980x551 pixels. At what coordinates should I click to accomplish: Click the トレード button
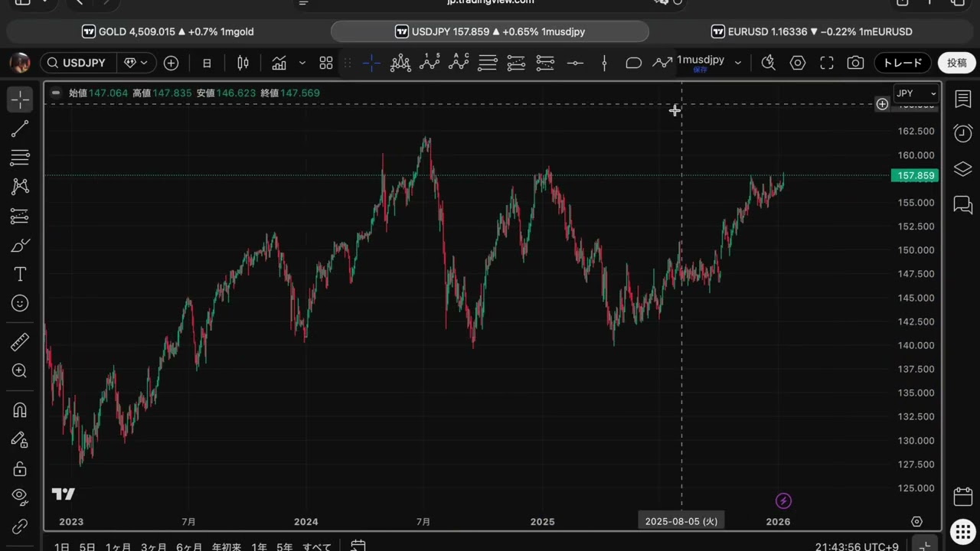pyautogui.click(x=903, y=63)
